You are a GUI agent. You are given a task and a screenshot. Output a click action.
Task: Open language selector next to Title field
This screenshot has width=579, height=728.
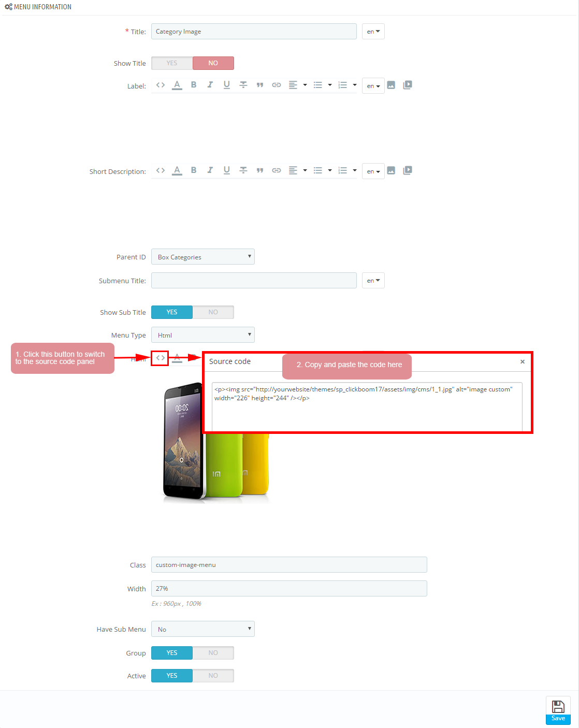[373, 32]
